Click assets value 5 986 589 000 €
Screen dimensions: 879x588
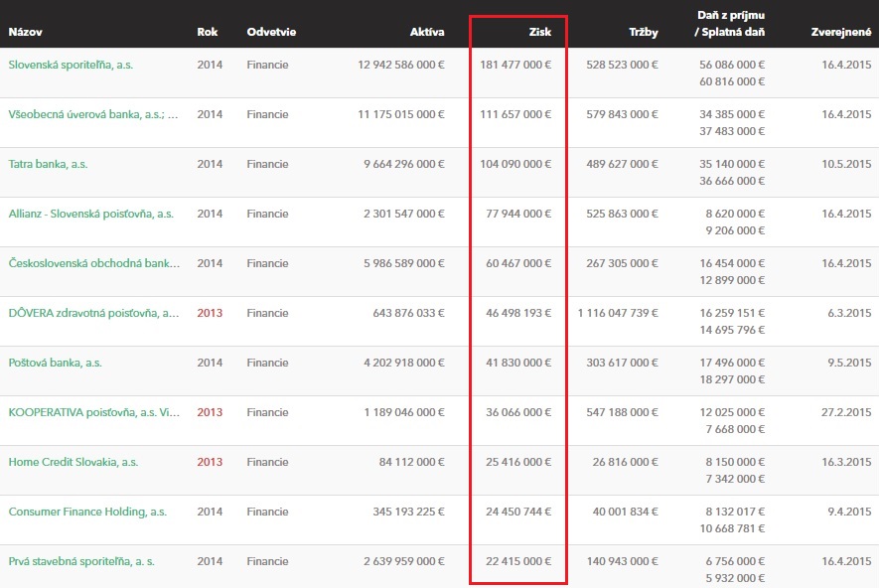[404, 263]
